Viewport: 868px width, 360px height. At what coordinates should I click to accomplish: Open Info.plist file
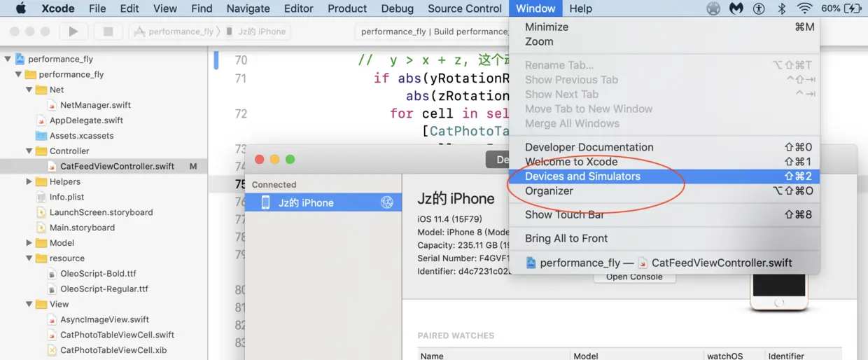pos(66,197)
